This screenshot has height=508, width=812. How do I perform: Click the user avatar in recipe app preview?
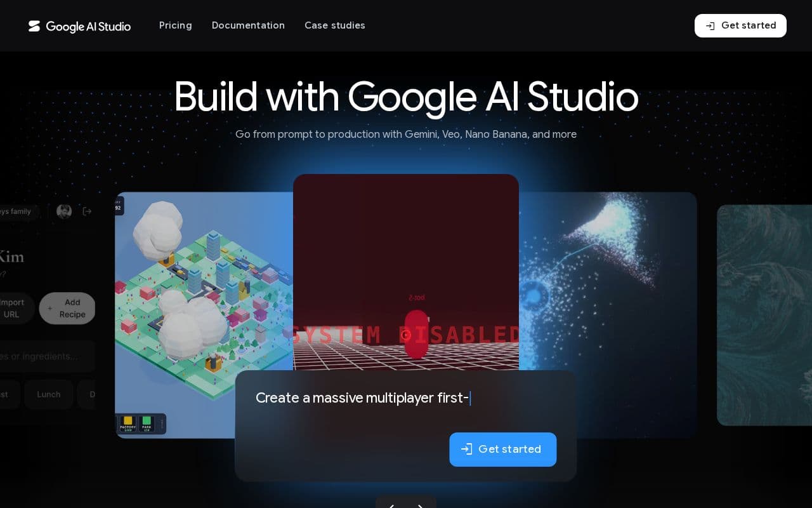64,211
